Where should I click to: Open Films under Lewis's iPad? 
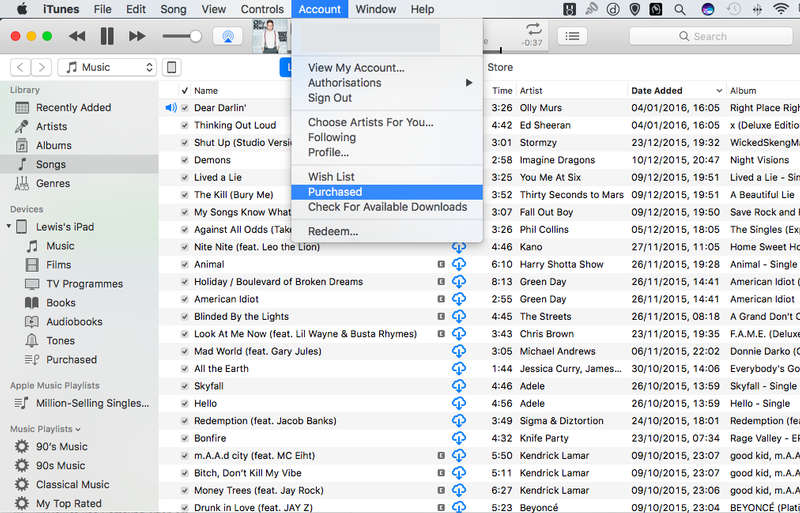59,265
